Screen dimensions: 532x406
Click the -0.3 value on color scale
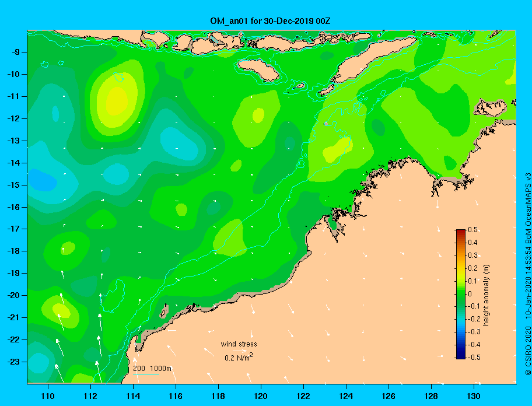tap(474, 332)
